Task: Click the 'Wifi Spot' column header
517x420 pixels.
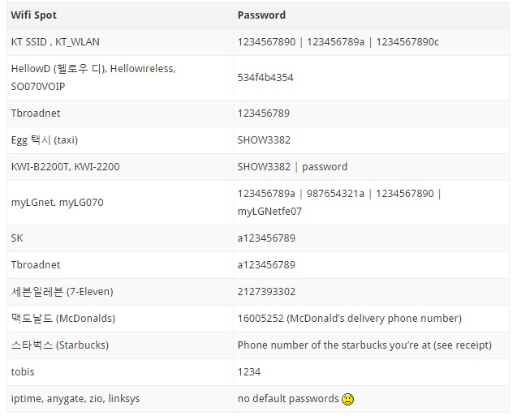Action: pos(33,15)
